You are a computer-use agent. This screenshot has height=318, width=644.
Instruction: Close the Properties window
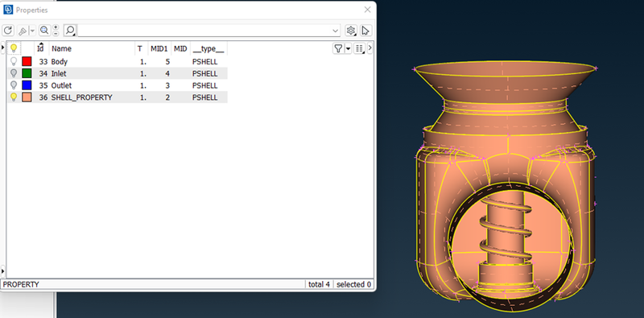click(368, 10)
